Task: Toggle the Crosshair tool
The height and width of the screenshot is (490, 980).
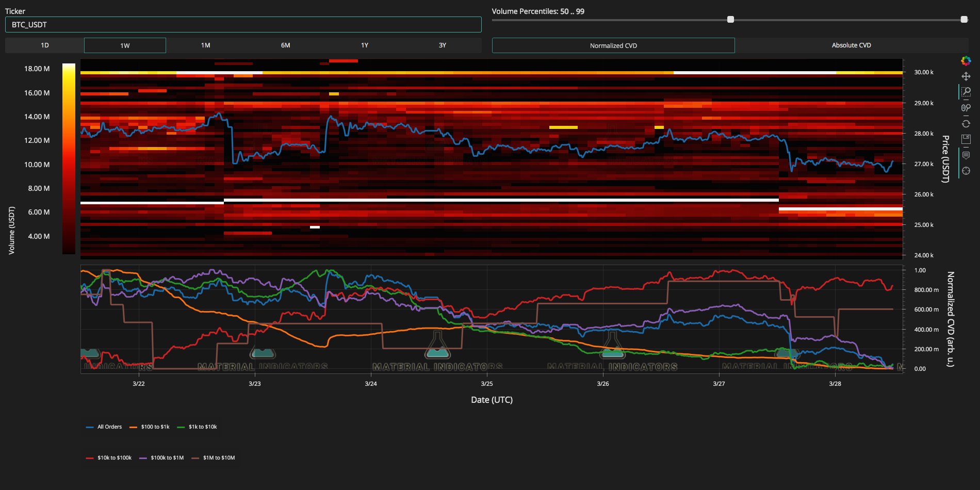Action: [966, 171]
